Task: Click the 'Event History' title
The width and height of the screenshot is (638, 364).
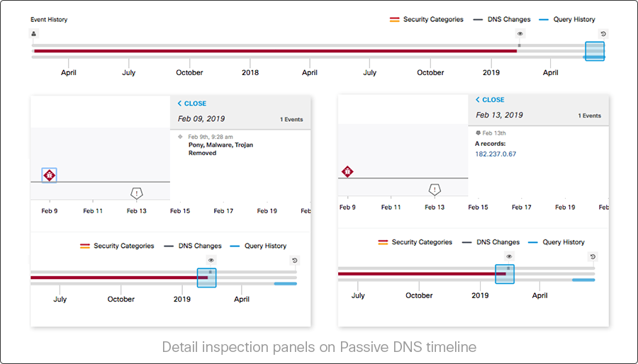Action: pos(49,20)
